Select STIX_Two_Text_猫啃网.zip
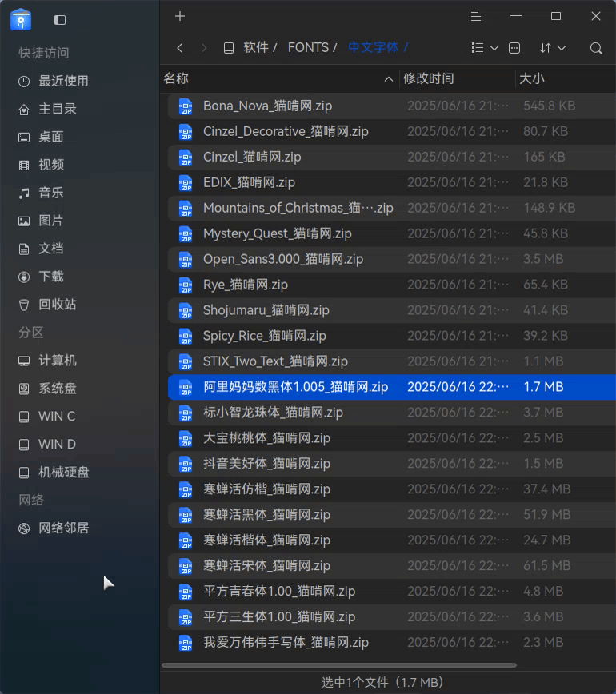 pos(392,361)
